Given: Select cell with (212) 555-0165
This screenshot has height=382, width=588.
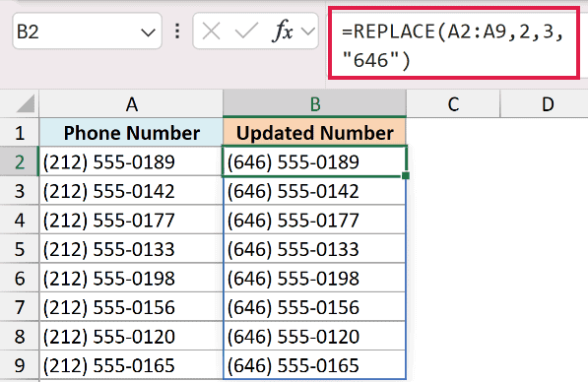Looking at the screenshot, I should [131, 365].
